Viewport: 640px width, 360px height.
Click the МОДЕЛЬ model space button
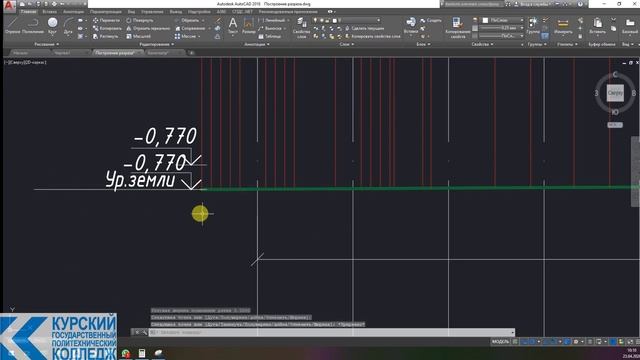click(x=500, y=342)
